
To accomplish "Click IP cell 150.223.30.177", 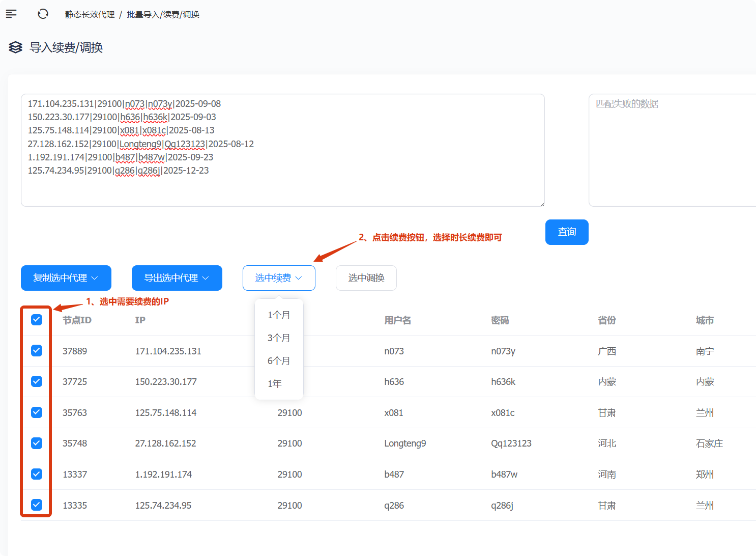I will tap(166, 382).
